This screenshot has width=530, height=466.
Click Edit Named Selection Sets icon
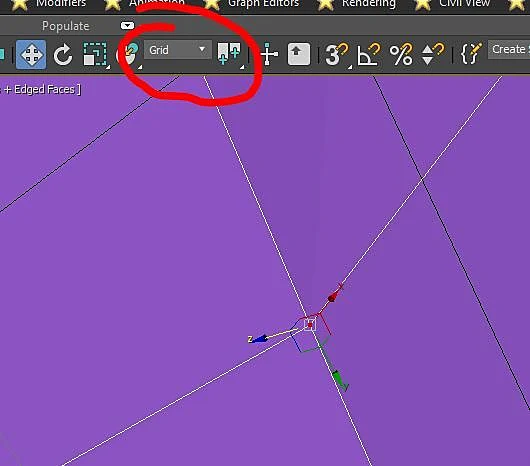pyautogui.click(x=471, y=54)
